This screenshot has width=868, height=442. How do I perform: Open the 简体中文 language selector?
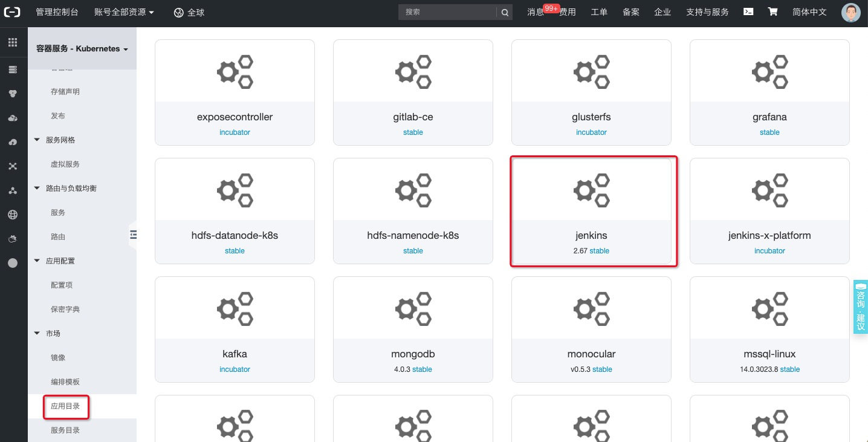[809, 12]
